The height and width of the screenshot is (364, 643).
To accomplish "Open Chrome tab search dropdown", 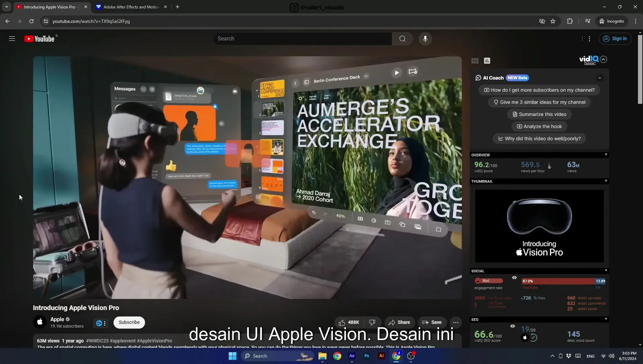I will tap(7, 7).
